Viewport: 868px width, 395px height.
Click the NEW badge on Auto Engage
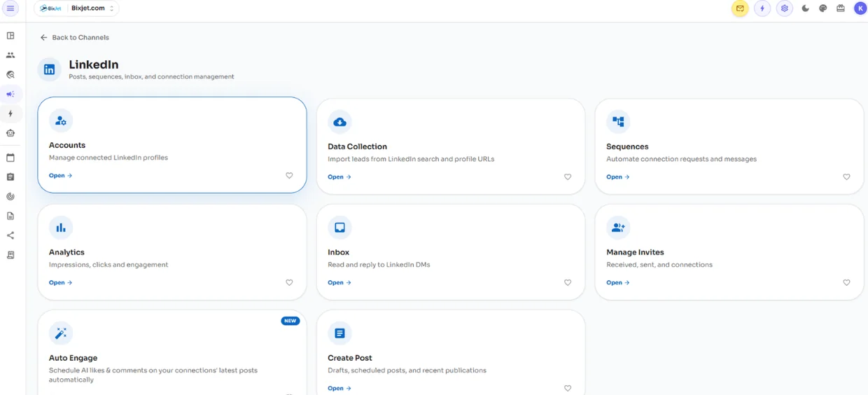[290, 321]
